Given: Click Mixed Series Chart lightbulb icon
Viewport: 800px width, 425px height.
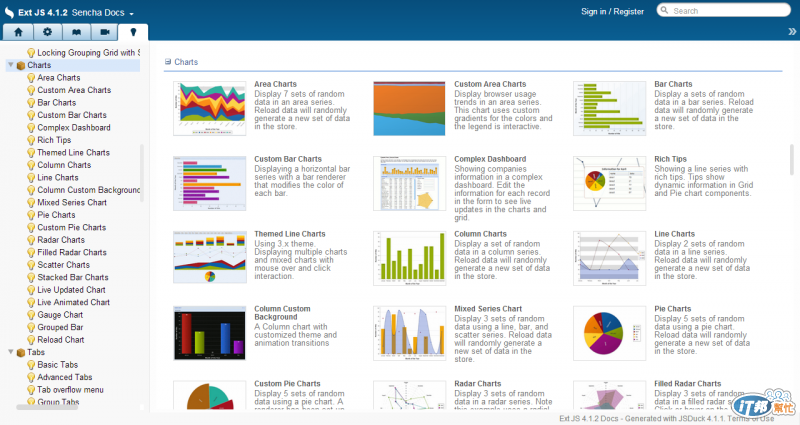Looking at the screenshot, I should point(31,203).
